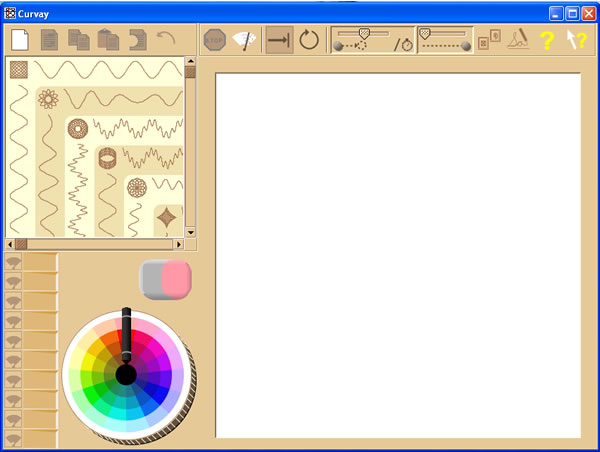Click the topmost tree icon in layer list

[13, 263]
